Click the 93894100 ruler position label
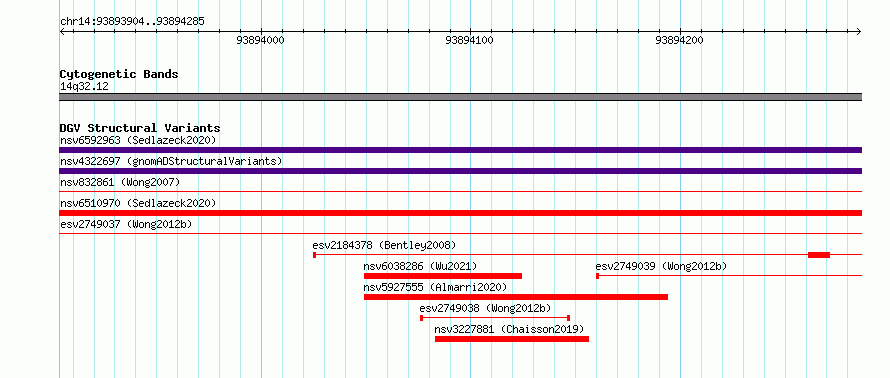Image resolution: width=890 pixels, height=378 pixels. coord(469,40)
